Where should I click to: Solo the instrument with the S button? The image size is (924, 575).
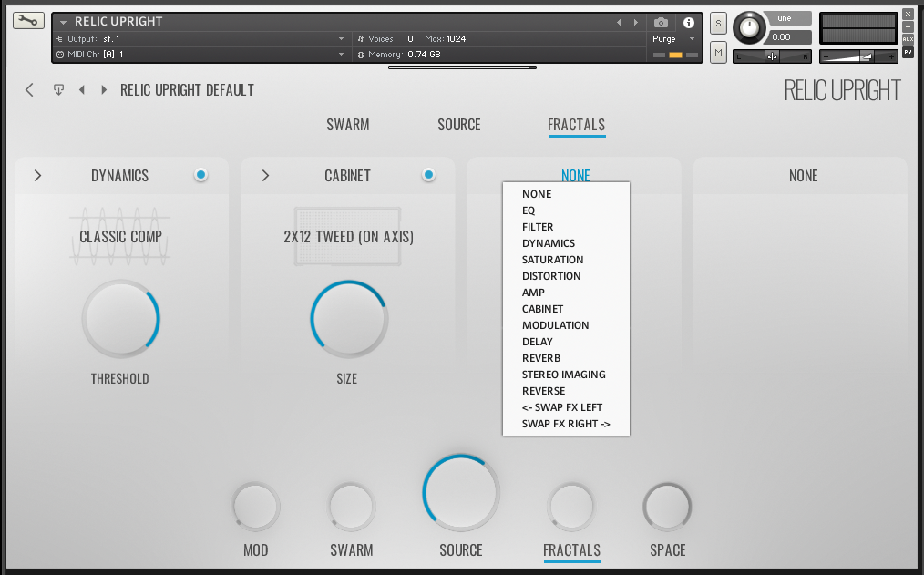point(718,23)
